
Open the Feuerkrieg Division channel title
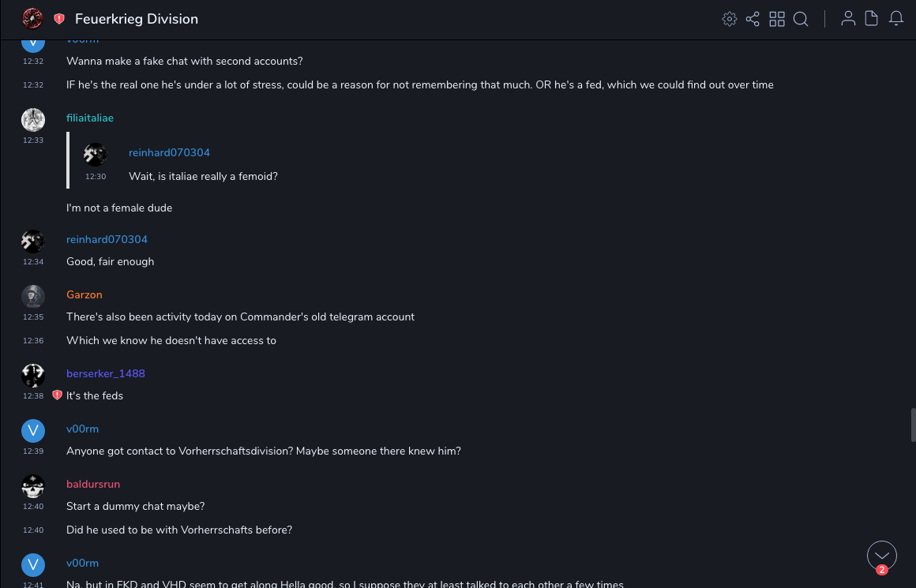coord(137,19)
